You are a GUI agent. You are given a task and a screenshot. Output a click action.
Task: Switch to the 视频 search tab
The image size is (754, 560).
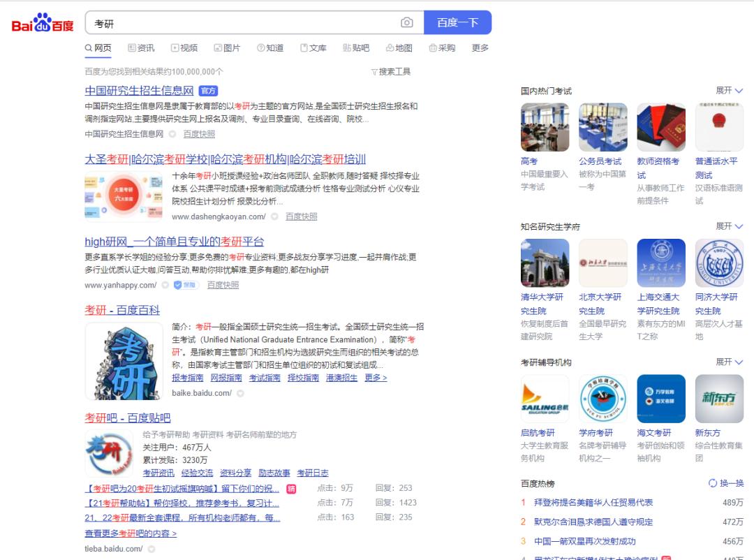(184, 47)
